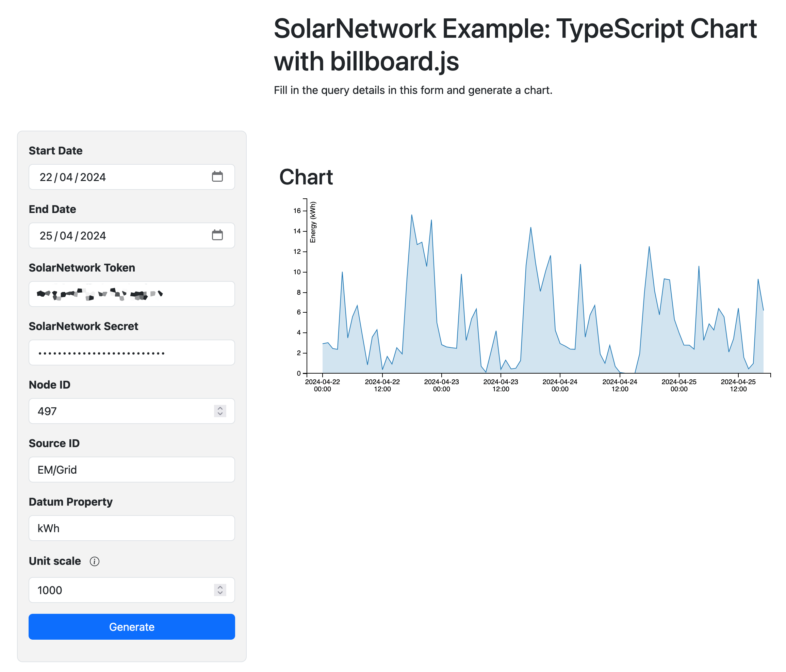Screen dimensions: 786x672
Task: Click the Unit scale info icon
Action: [x=95, y=561]
